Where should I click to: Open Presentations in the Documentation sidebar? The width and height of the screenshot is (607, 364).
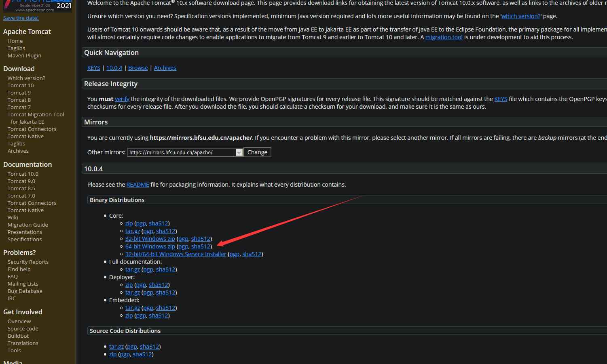(25, 232)
